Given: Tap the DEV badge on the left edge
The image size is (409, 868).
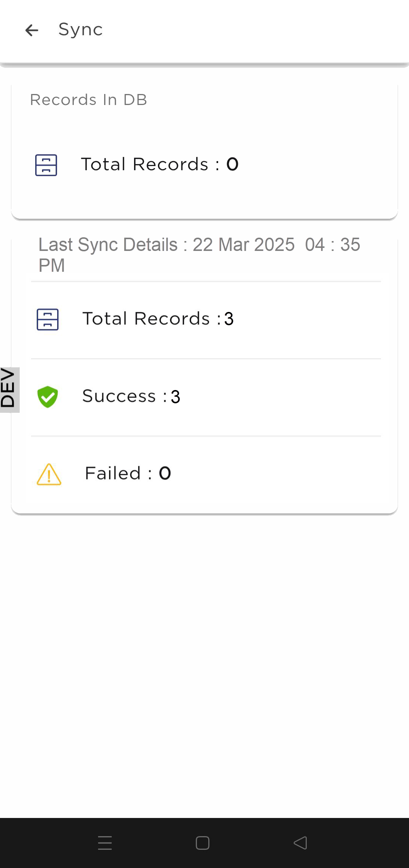Looking at the screenshot, I should click(9, 390).
